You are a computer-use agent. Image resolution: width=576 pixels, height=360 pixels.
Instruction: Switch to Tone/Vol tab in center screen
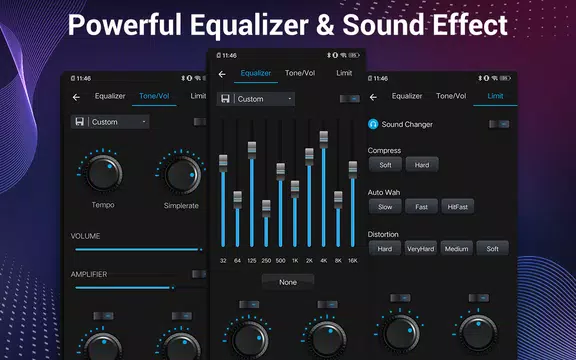point(300,73)
